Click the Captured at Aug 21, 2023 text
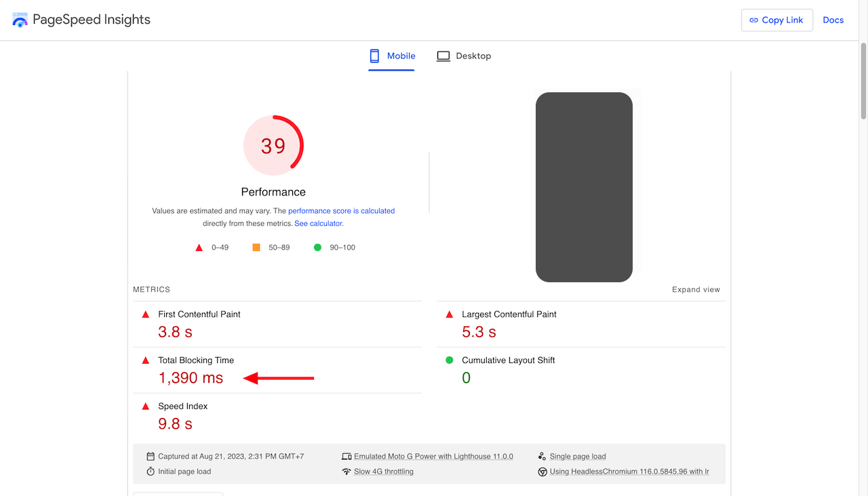The image size is (868, 496). point(231,457)
